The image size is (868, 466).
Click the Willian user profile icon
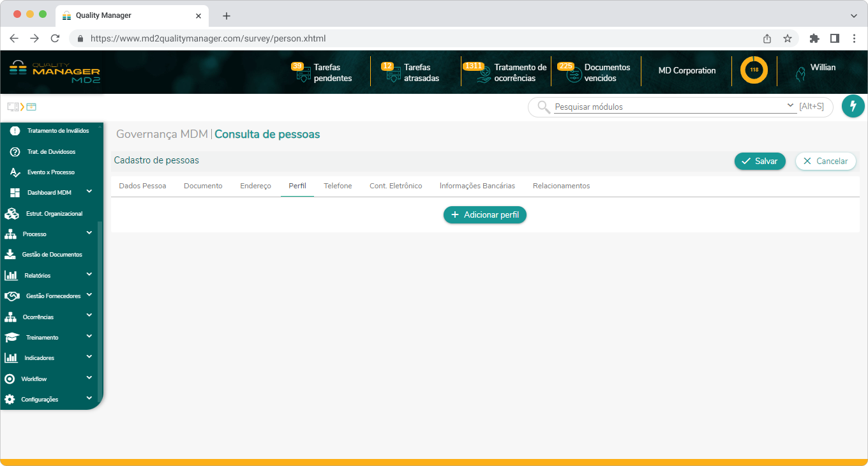point(800,73)
